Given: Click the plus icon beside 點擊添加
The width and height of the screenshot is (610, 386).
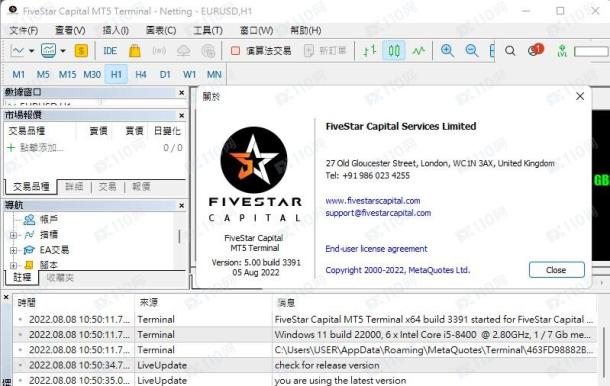Looking at the screenshot, I should click(x=11, y=148).
